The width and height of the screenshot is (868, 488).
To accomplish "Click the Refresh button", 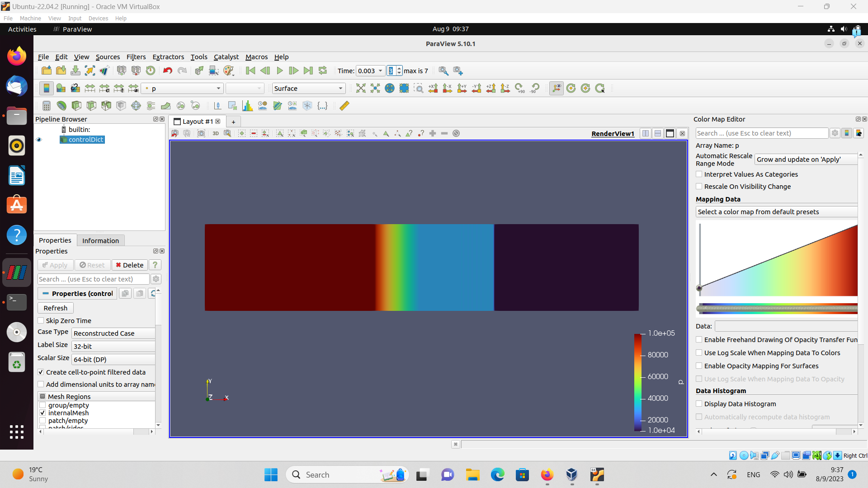I will coord(55,308).
